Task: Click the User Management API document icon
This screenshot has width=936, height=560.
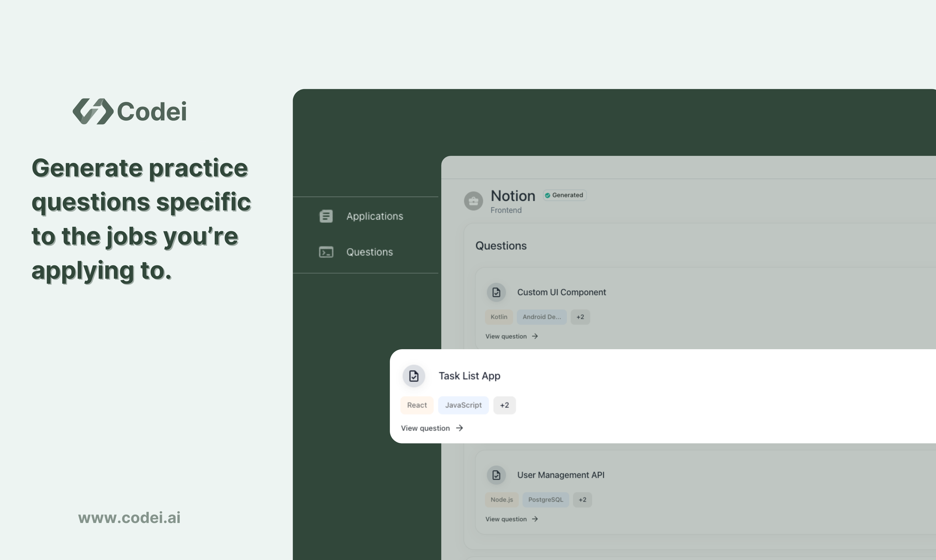Action: (496, 475)
